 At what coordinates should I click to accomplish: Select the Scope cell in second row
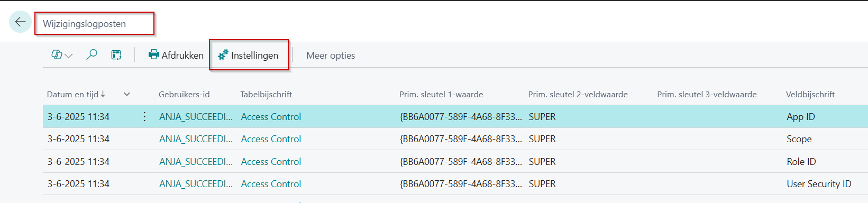(x=799, y=139)
